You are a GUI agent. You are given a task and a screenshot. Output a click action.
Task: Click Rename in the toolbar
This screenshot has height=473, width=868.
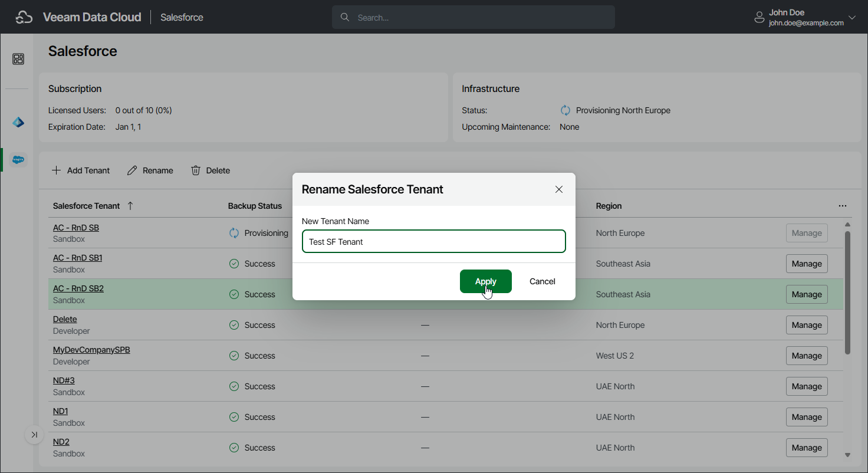tap(150, 170)
